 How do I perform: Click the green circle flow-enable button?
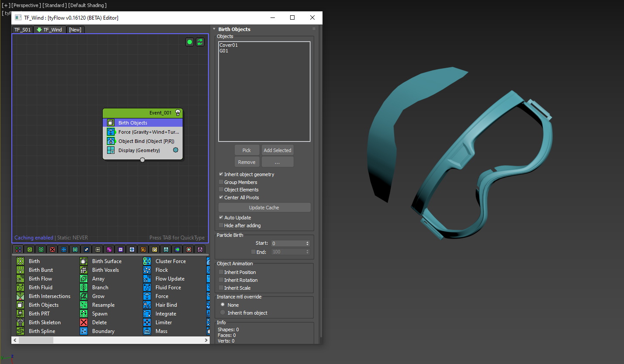tap(190, 42)
